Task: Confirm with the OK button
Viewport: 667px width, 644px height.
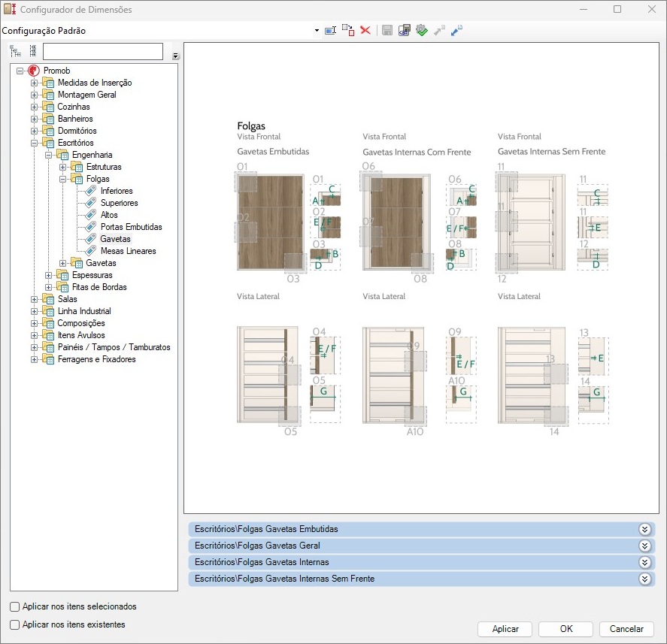Action: [x=565, y=629]
